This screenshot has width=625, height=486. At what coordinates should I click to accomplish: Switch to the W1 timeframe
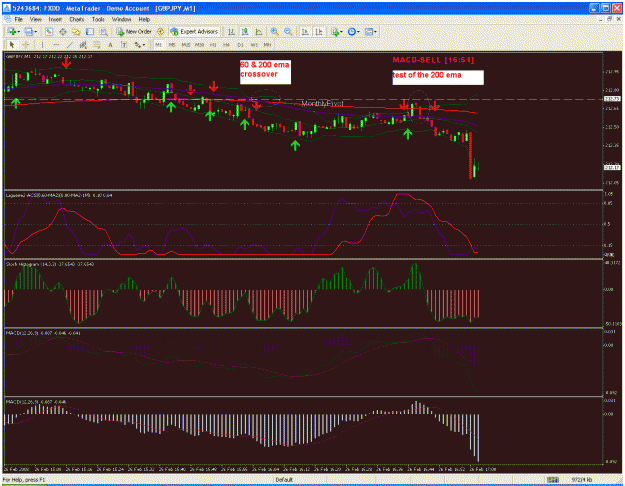(254, 45)
